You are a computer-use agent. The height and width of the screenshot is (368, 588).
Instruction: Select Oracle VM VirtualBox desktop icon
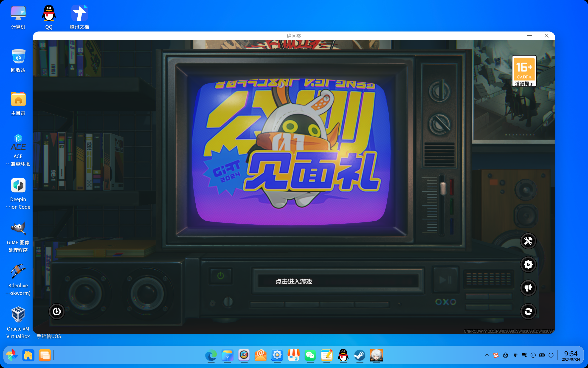tap(18, 323)
